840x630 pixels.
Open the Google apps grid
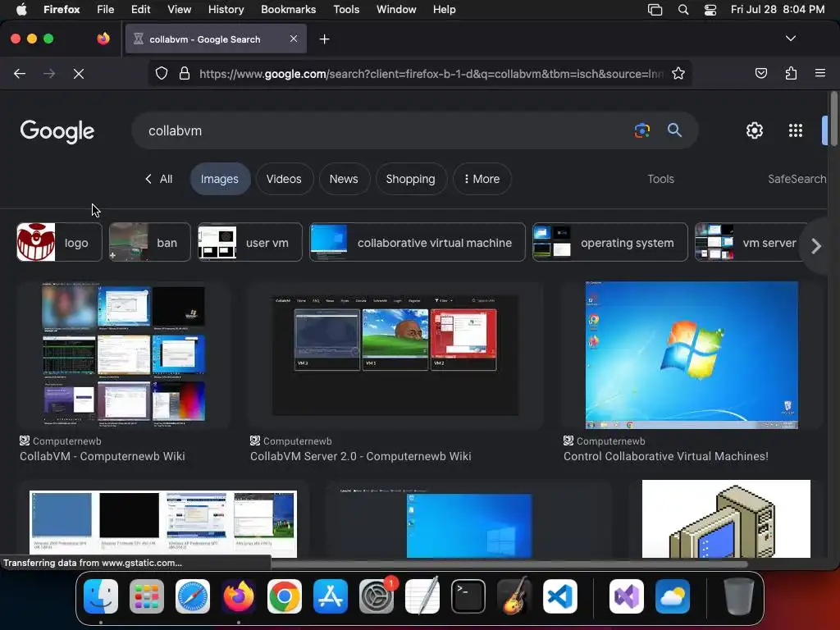pyautogui.click(x=796, y=130)
